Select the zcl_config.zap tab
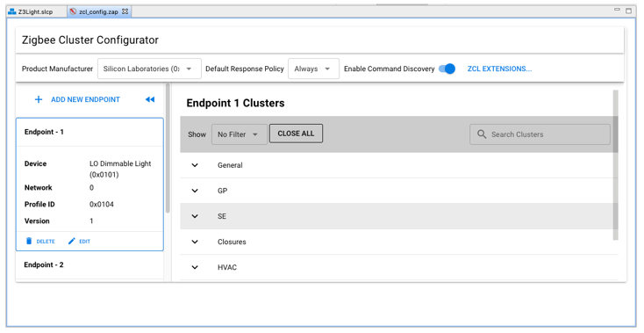 [x=98, y=11]
